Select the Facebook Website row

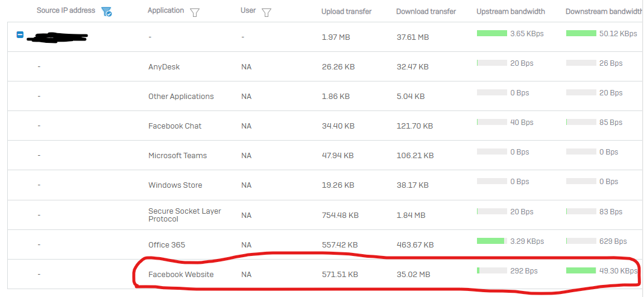[324, 274]
